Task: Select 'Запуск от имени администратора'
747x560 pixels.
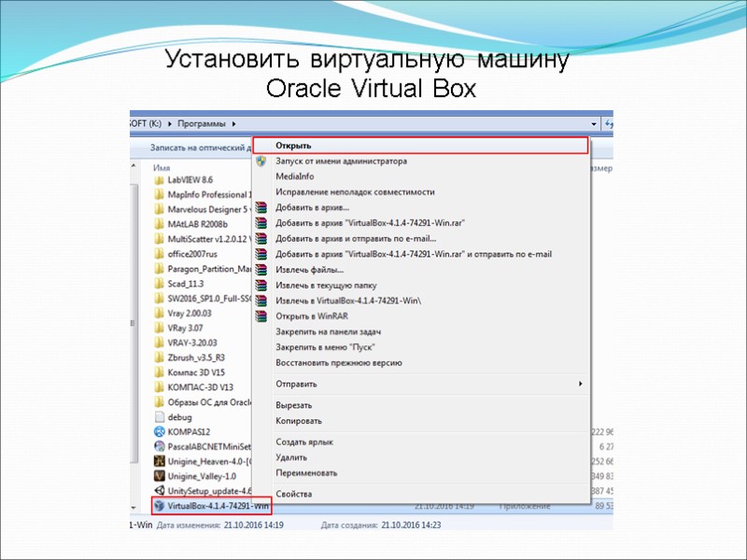Action: [341, 161]
